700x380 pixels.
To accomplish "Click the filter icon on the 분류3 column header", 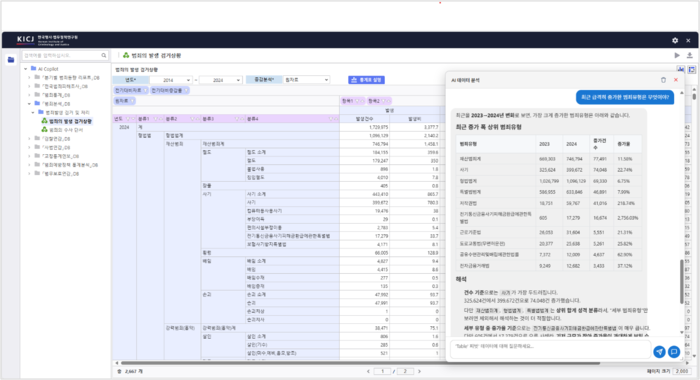I will click(237, 119).
